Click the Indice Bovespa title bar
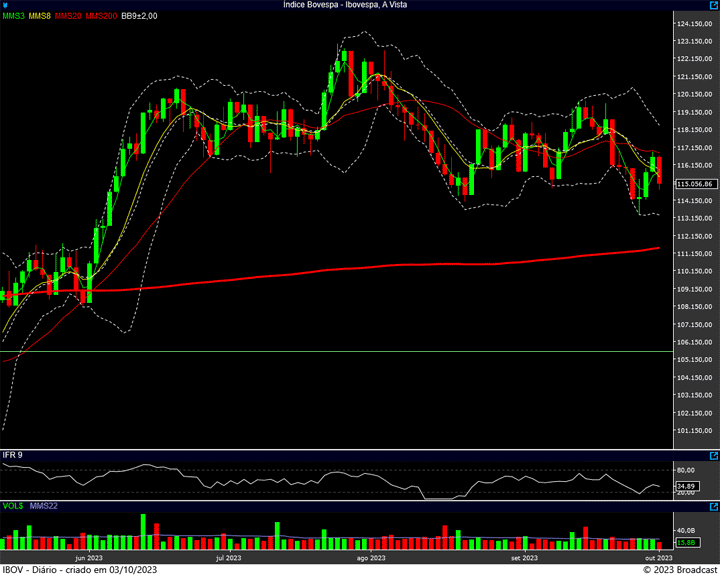 pos(359,5)
